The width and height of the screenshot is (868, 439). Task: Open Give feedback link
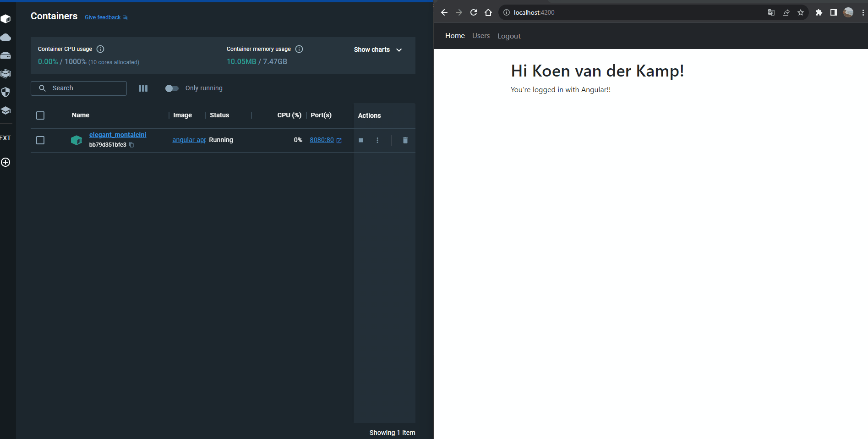tap(106, 17)
